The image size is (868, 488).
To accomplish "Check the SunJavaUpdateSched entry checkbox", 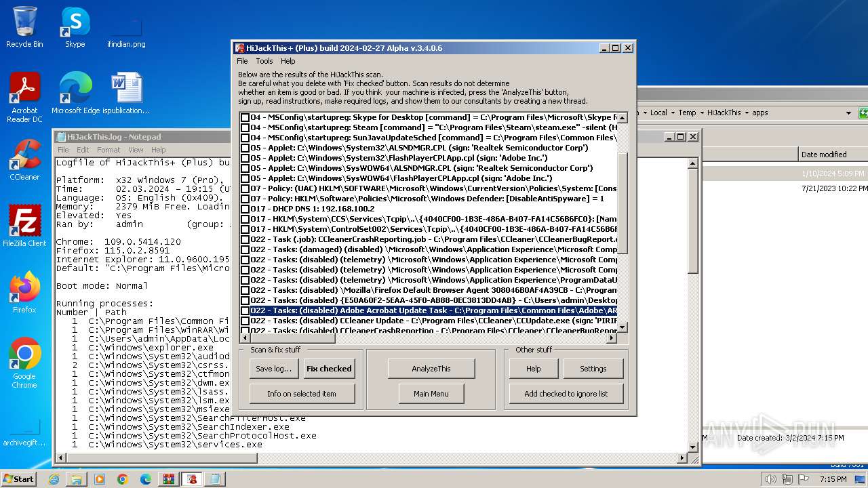I will click(245, 138).
